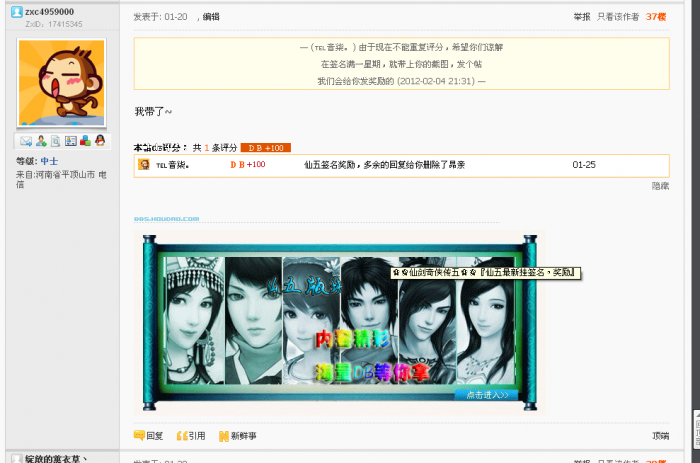This screenshot has width=700, height=463.
Task: Click the 新鲜事 link text
Action: (x=244, y=436)
